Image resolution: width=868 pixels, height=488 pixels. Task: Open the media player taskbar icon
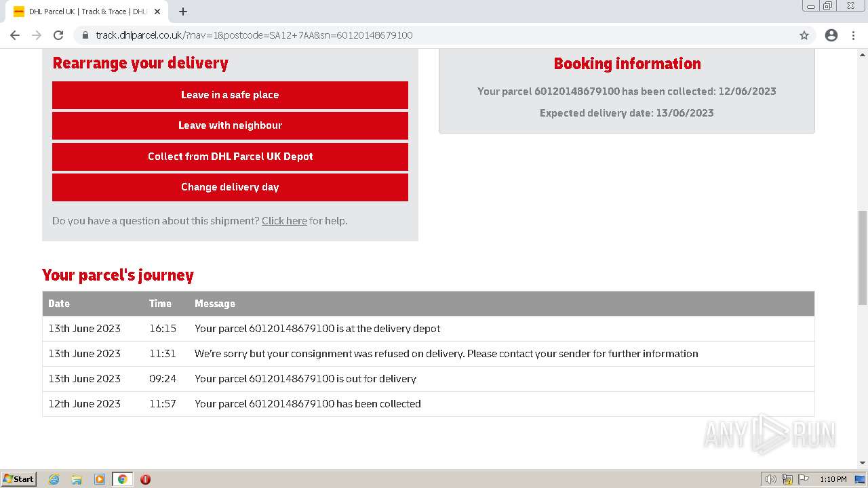click(100, 479)
